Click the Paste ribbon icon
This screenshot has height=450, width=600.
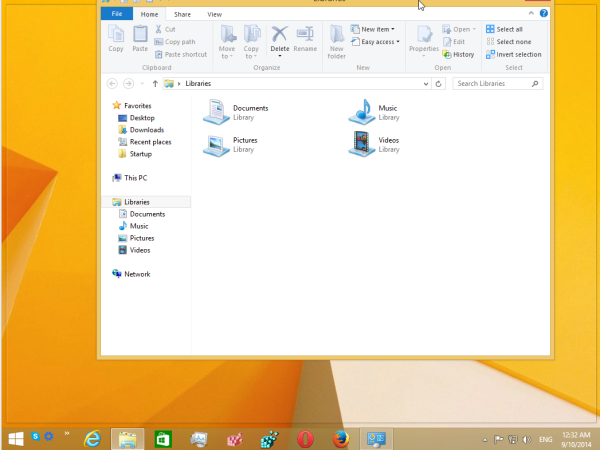pyautogui.click(x=140, y=38)
